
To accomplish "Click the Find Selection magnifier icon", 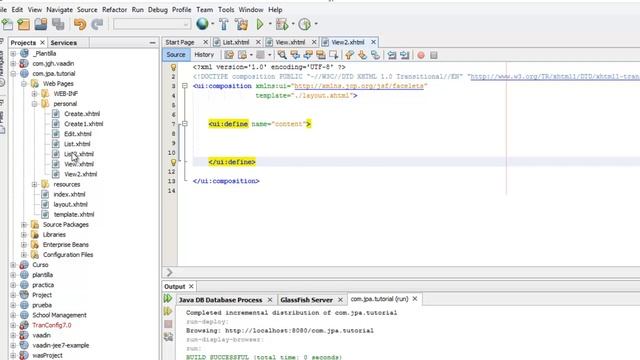I will coord(282,55).
